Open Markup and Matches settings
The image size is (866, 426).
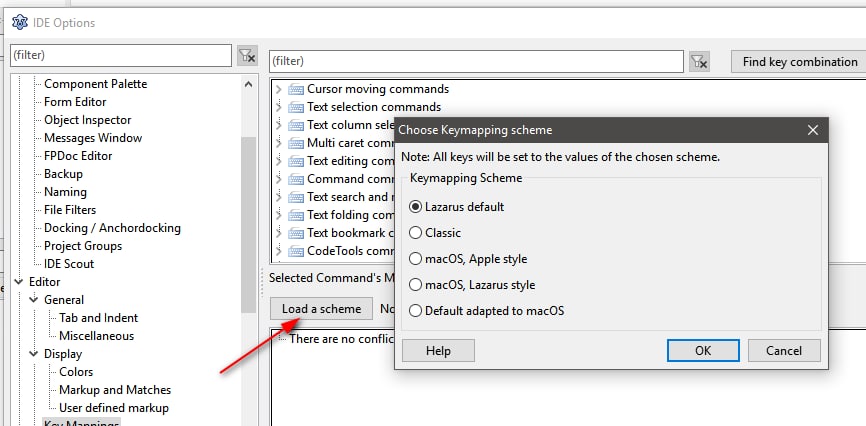pyautogui.click(x=115, y=390)
